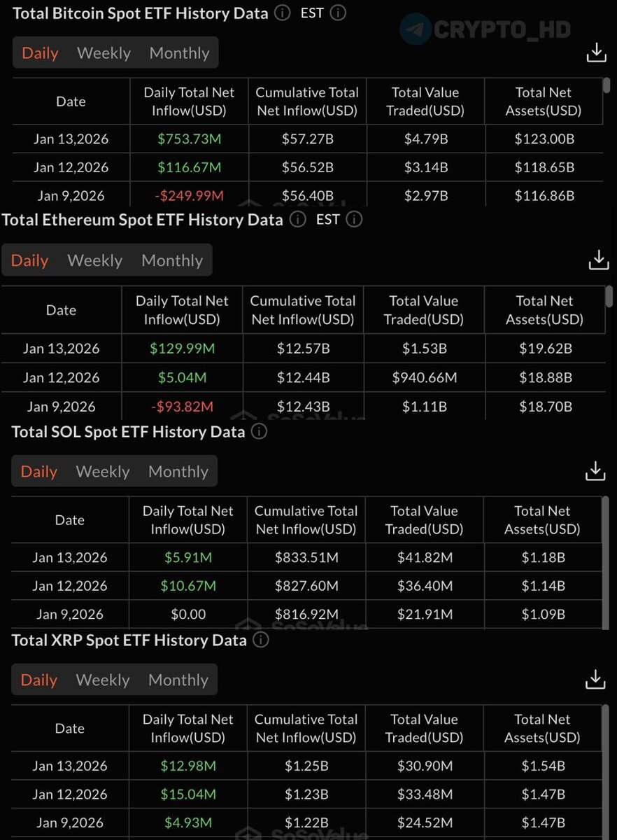Click the Bitcoin table vertical scrollbar
Viewport: 617px width, 840px height.
[x=607, y=85]
